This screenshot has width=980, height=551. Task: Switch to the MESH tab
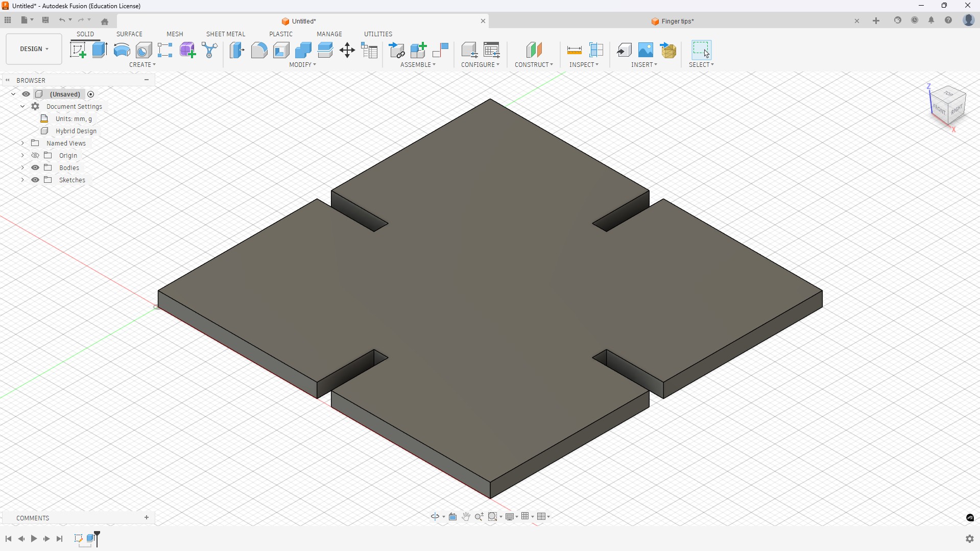(175, 34)
